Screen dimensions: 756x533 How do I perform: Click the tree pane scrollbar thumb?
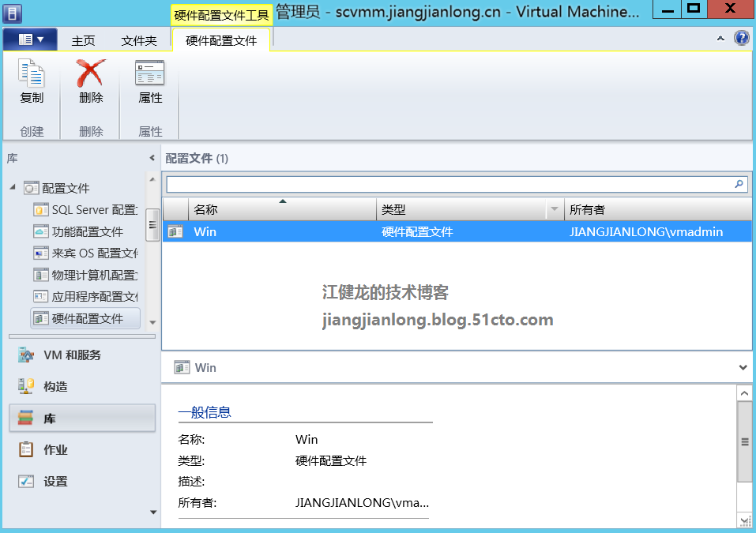tap(152, 224)
